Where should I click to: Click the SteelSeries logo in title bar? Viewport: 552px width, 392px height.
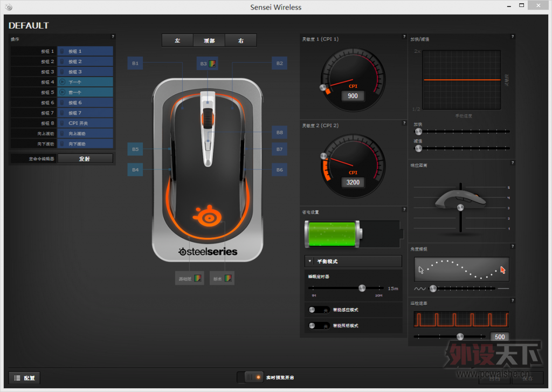click(x=9, y=7)
